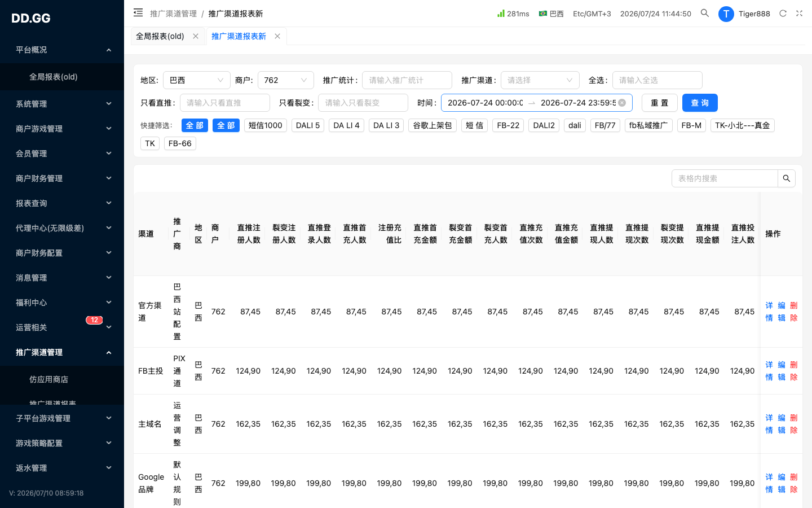Collapse the sidebar with the hamburger icon
The height and width of the screenshot is (508, 812).
pyautogui.click(x=138, y=12)
